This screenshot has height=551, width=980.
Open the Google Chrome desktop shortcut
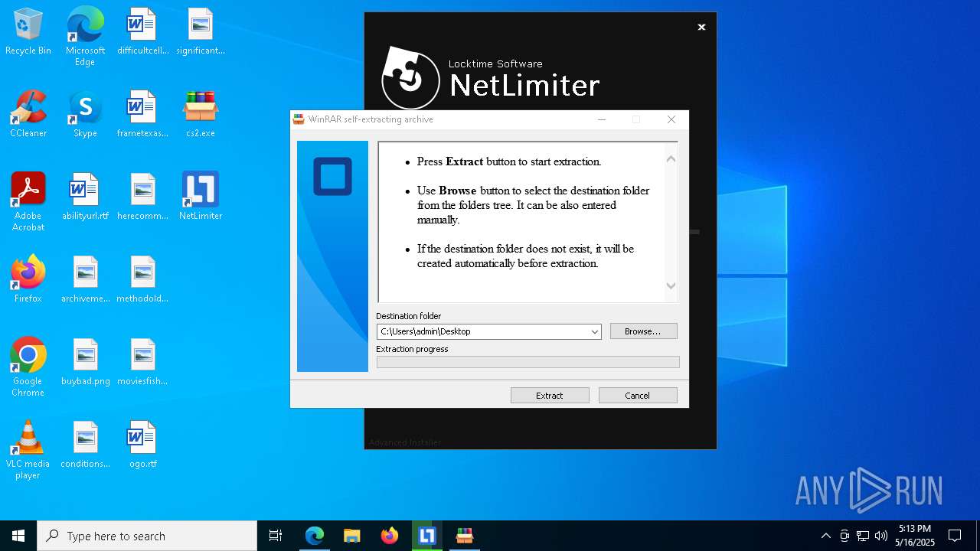click(28, 367)
